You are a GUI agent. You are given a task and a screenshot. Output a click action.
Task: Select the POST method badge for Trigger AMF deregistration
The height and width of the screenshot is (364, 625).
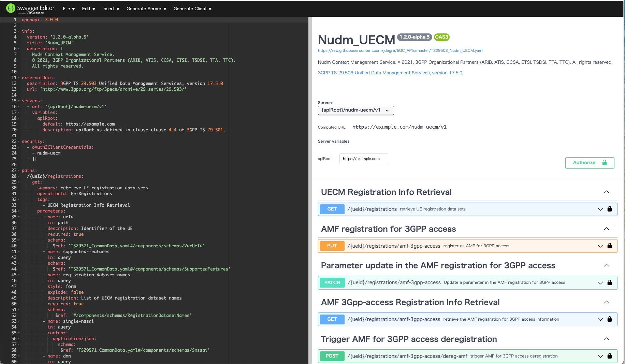click(332, 356)
